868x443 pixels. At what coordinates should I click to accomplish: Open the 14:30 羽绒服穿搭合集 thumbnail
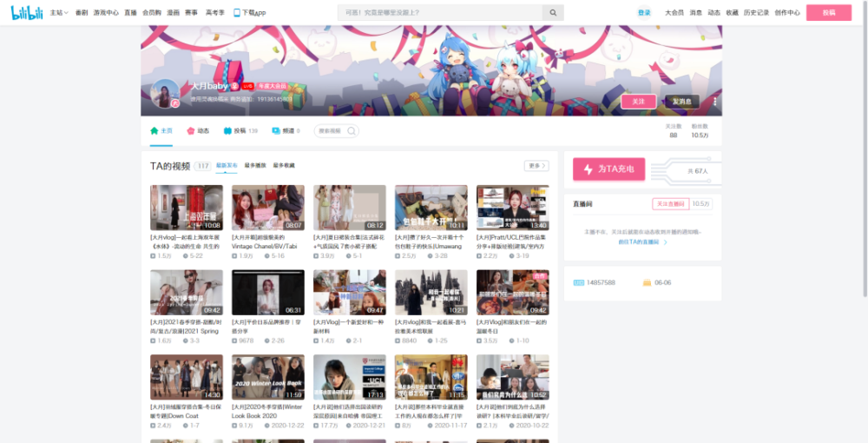(187, 377)
